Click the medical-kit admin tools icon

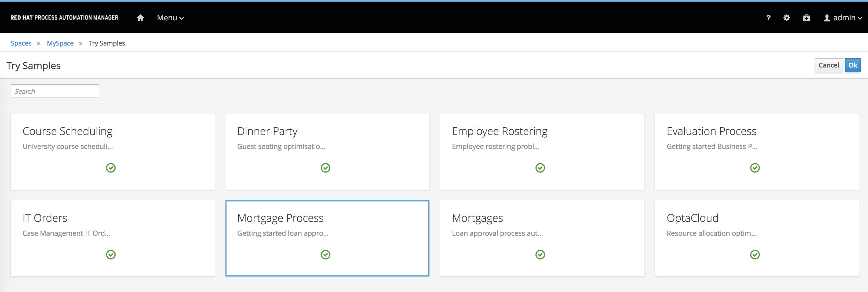tap(806, 18)
